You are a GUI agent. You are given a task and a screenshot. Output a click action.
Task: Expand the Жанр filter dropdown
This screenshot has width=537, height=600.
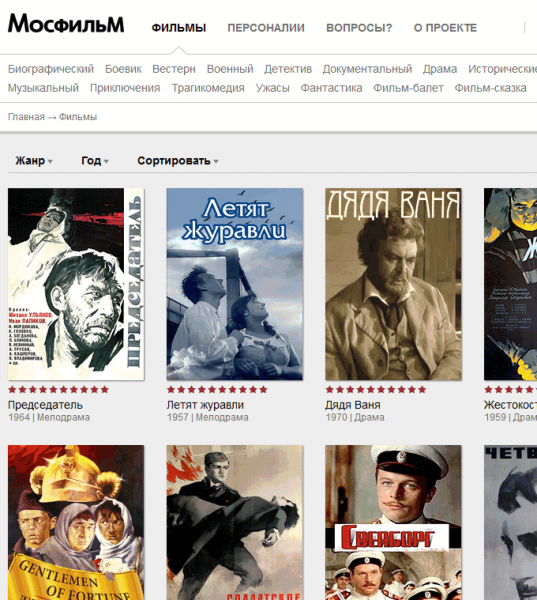34,161
